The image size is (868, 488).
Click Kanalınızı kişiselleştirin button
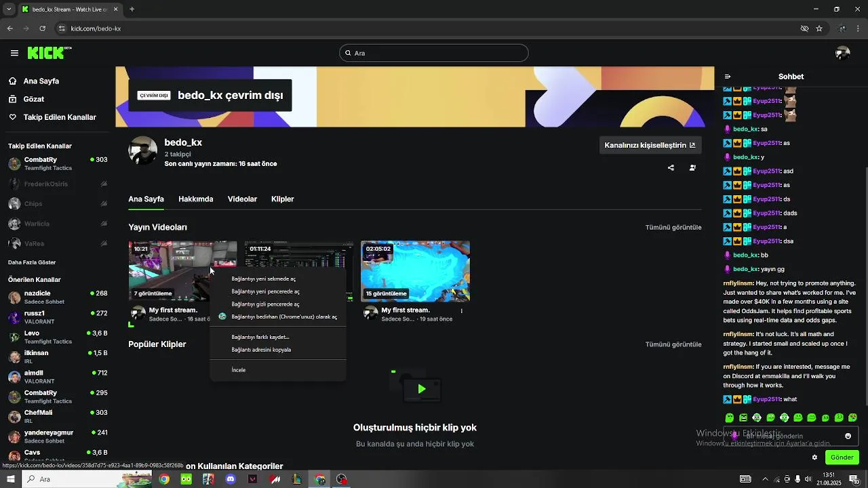coord(650,145)
